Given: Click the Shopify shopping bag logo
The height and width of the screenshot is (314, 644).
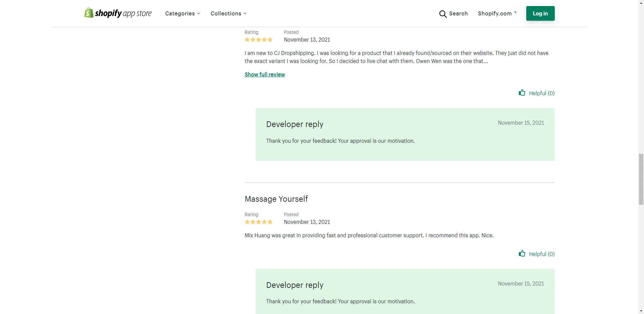Looking at the screenshot, I should 89,13.
